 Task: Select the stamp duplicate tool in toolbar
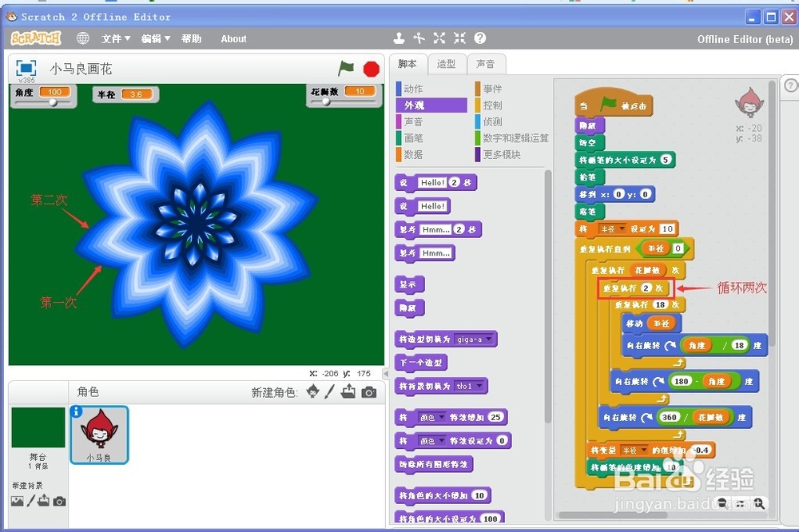[x=399, y=38]
